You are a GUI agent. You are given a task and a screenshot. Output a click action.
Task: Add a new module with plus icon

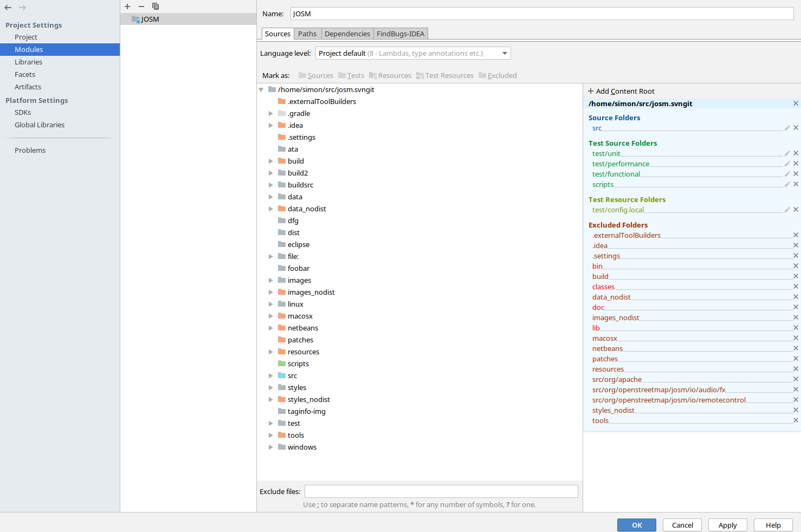[127, 7]
